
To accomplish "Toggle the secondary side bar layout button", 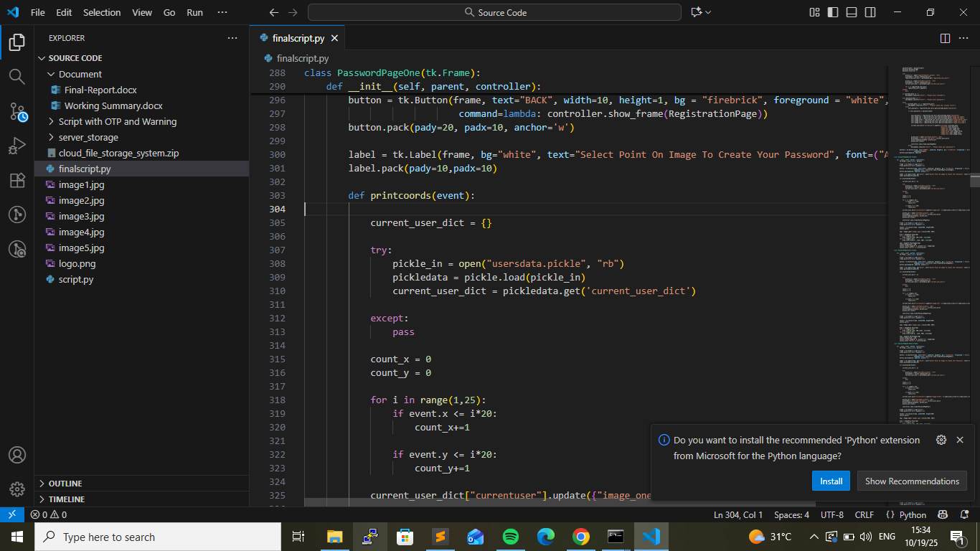I will point(870,12).
